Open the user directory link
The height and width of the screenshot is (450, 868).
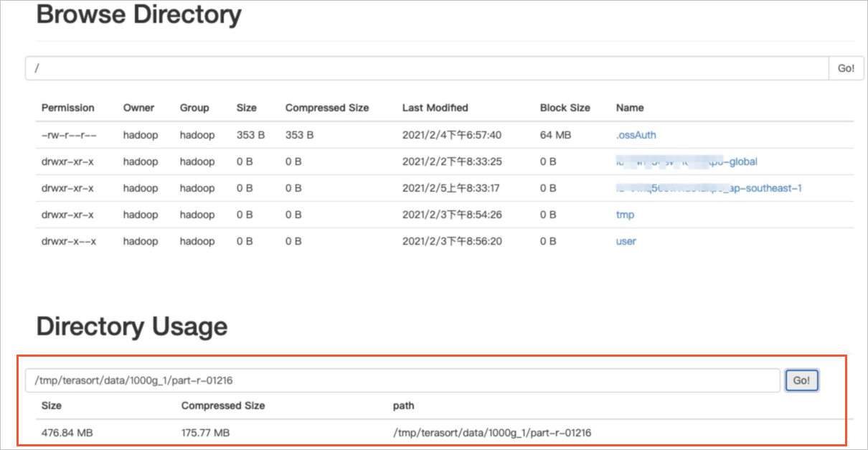click(x=626, y=241)
